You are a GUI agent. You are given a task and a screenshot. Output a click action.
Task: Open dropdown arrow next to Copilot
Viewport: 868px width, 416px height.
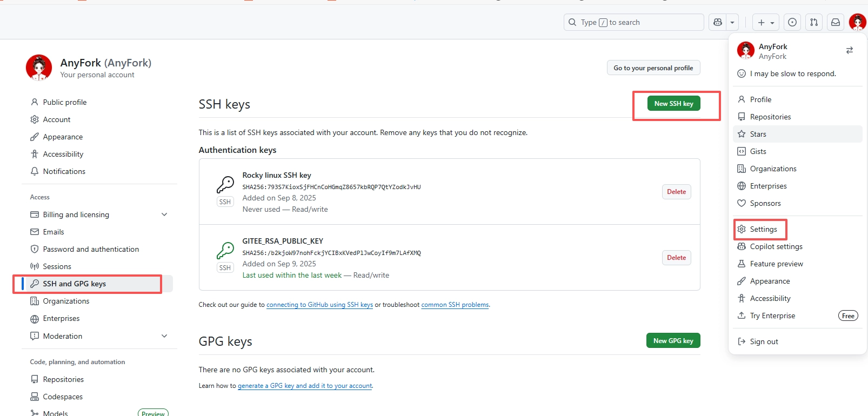(x=732, y=22)
